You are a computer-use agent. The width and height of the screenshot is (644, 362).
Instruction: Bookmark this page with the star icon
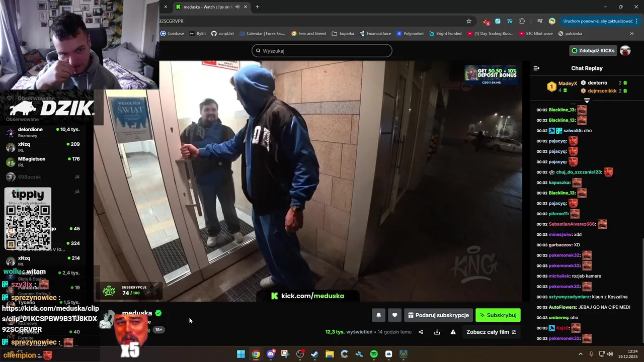[x=469, y=21]
